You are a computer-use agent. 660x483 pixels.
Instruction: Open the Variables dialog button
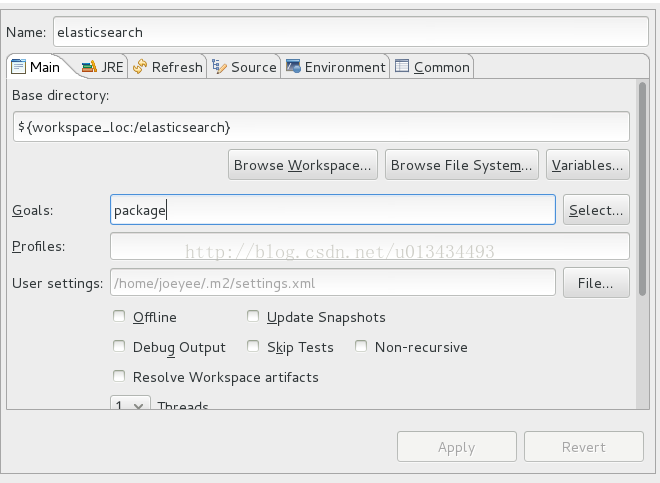(588, 165)
